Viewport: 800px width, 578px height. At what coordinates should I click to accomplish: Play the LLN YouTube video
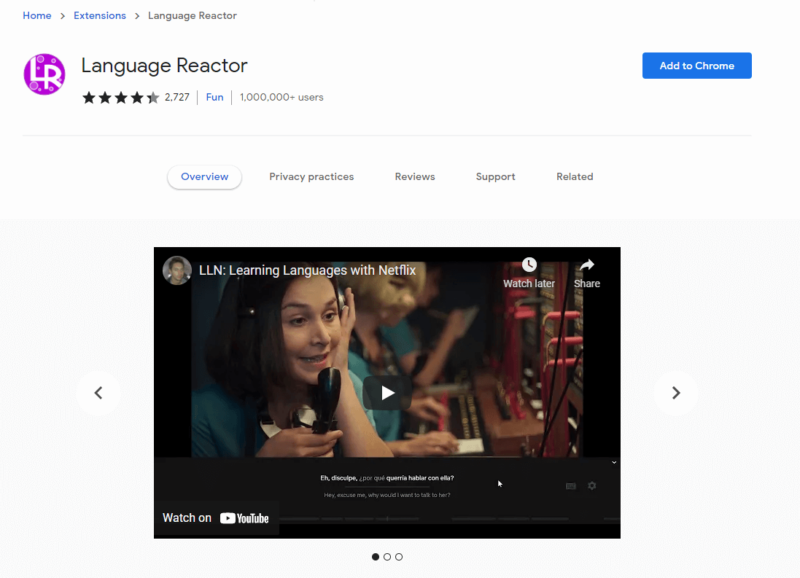pyautogui.click(x=387, y=393)
